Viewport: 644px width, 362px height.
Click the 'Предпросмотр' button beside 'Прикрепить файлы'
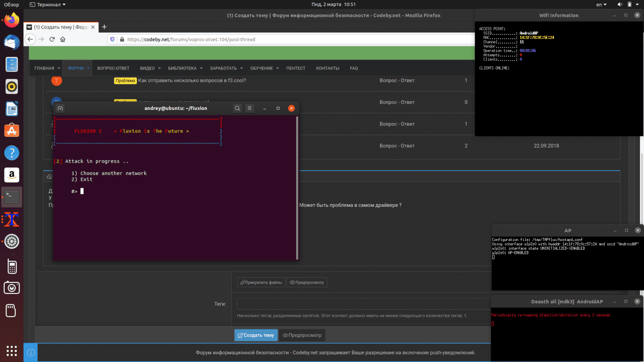(307, 282)
